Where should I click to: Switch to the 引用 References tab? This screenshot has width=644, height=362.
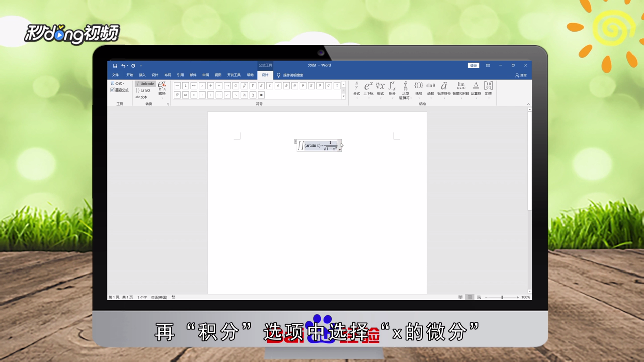(180, 75)
